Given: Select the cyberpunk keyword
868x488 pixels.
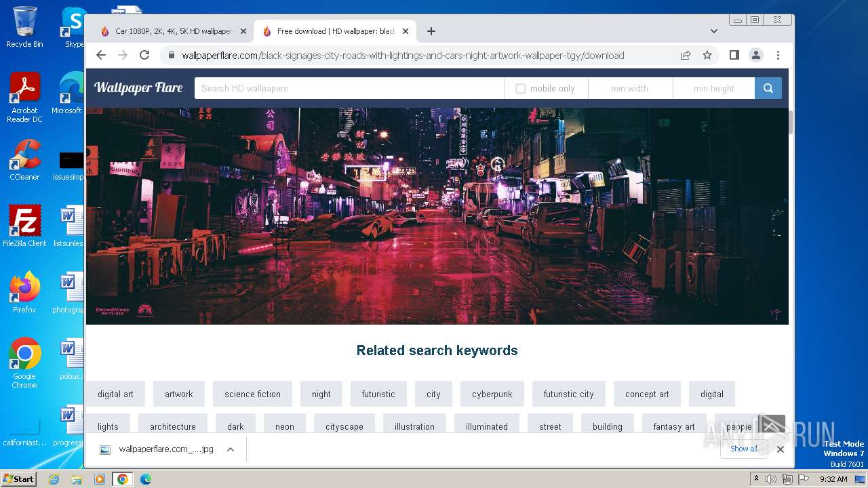Looking at the screenshot, I should click(x=492, y=394).
